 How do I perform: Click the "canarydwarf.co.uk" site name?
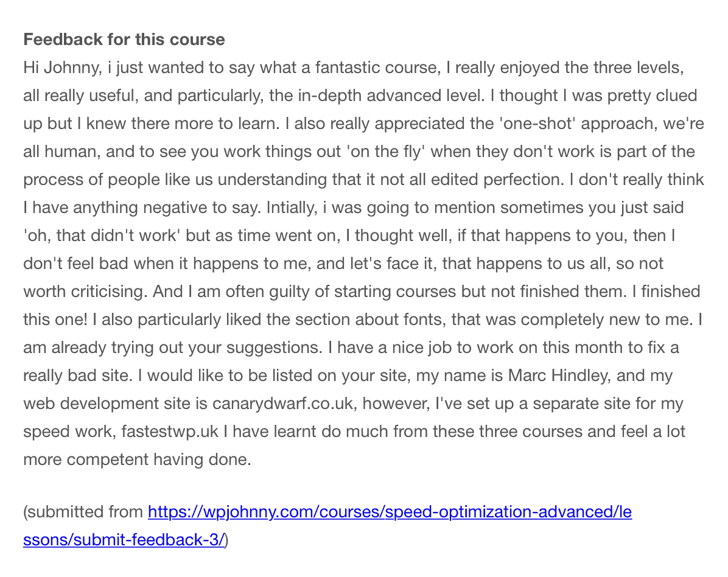(282, 404)
